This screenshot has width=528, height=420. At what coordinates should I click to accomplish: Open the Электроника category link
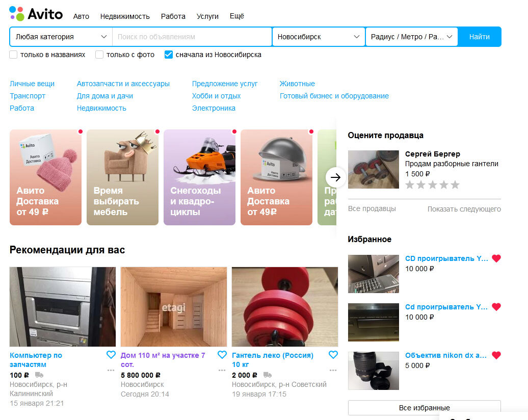[x=214, y=108]
